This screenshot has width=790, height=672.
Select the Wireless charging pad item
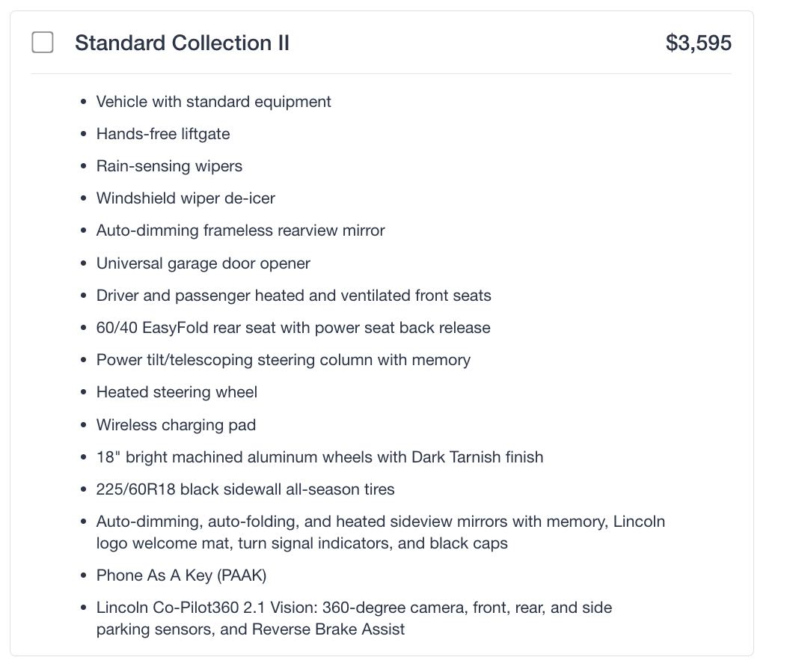176,425
